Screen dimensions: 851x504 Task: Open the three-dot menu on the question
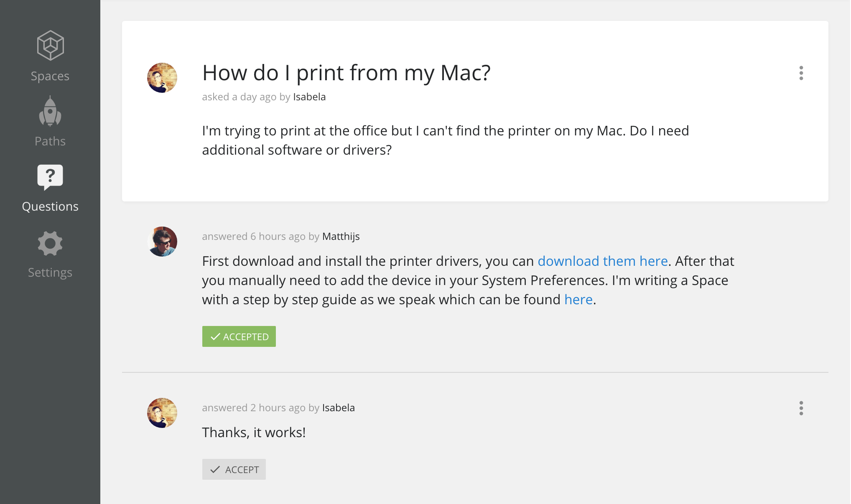tap(801, 73)
